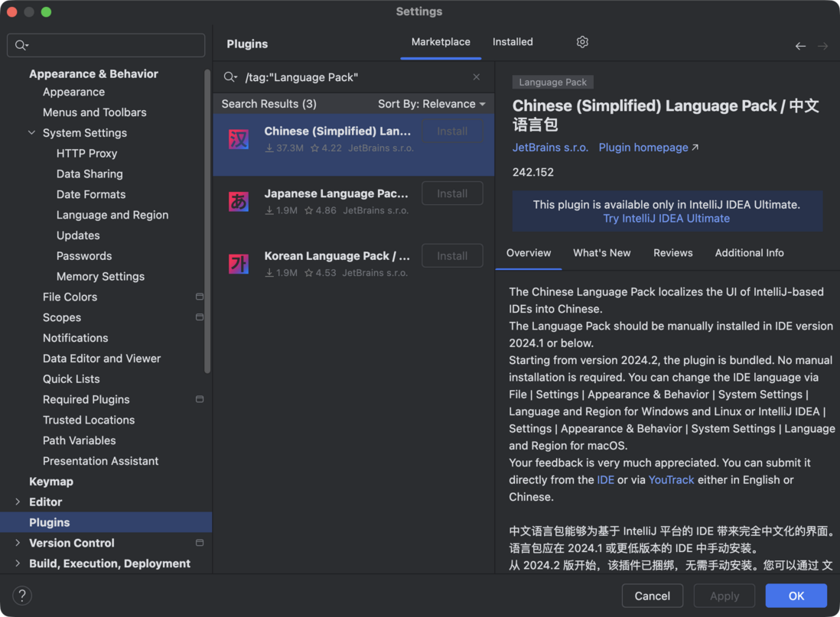The height and width of the screenshot is (617, 840).
Task: Select the Chinese Language Pack plugin icon
Action: [x=239, y=139]
